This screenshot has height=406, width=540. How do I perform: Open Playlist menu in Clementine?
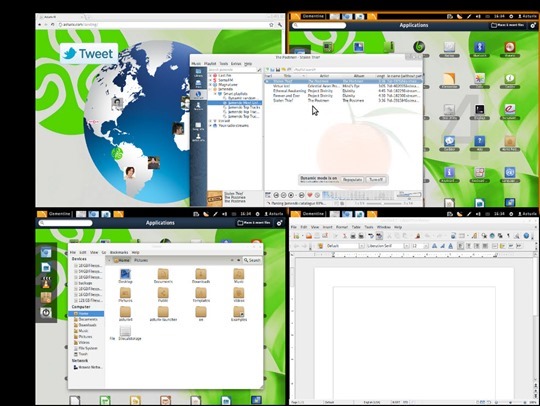210,64
